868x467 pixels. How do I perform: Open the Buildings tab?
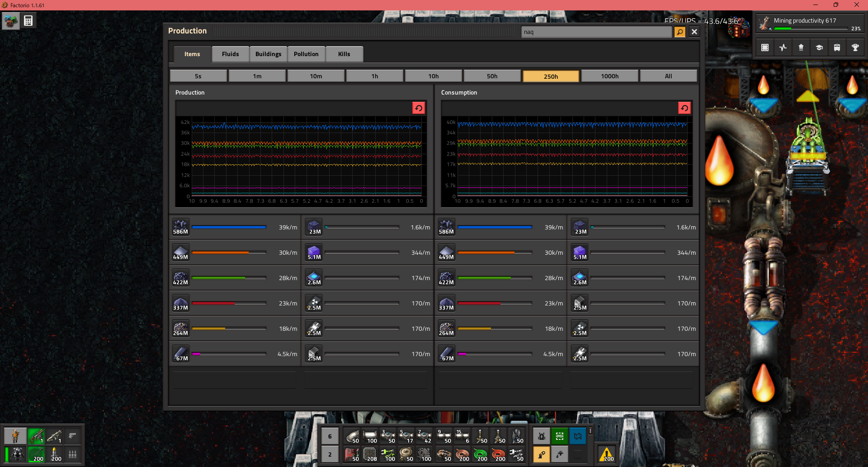click(x=268, y=54)
